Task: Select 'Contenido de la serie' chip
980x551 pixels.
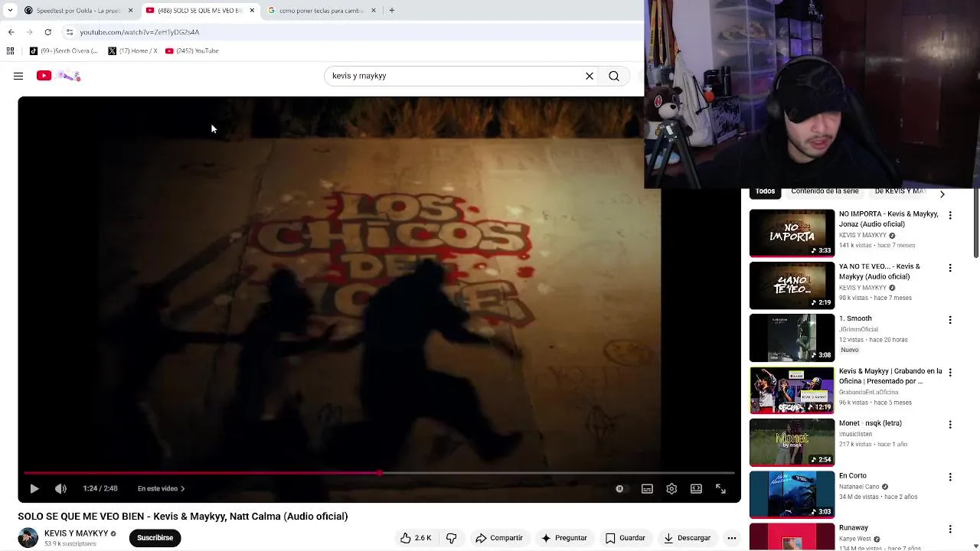Action: click(825, 191)
